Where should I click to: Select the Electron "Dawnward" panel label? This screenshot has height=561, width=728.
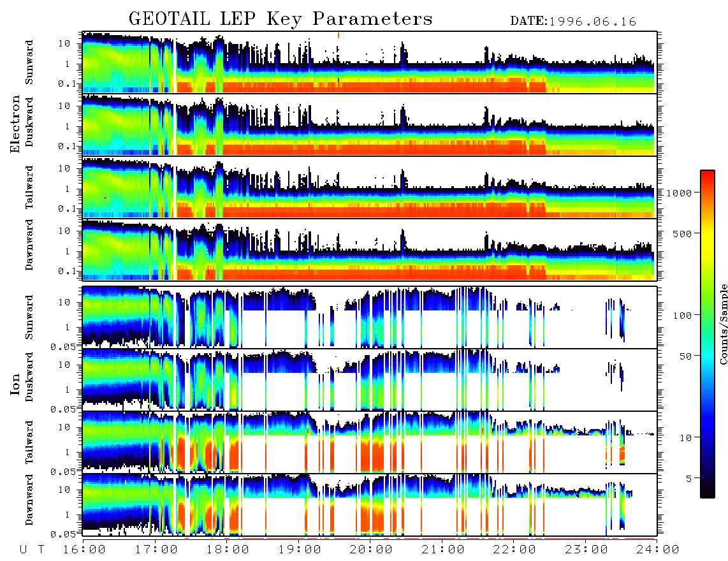click(x=30, y=245)
